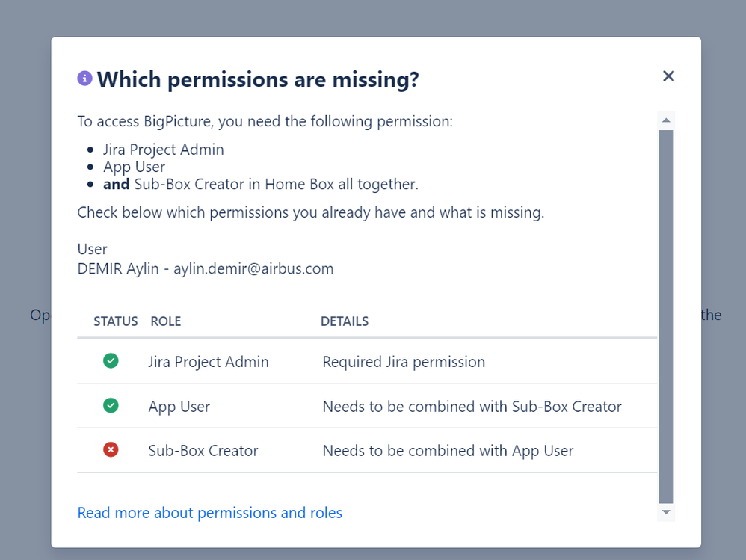
Task: Close the permissions dialog with the X
Action: [668, 76]
